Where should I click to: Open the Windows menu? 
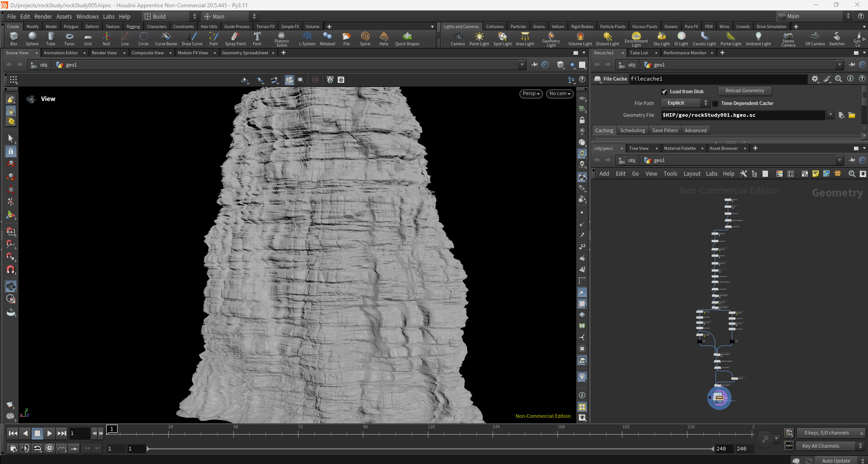[87, 16]
